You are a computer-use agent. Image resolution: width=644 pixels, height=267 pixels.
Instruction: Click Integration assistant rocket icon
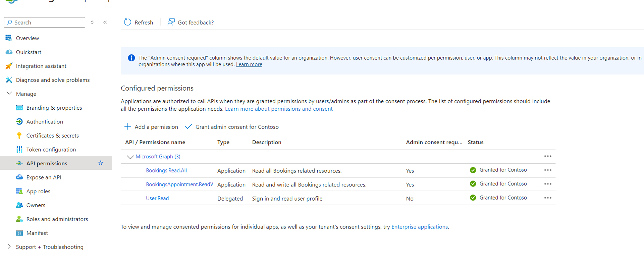[x=9, y=66]
